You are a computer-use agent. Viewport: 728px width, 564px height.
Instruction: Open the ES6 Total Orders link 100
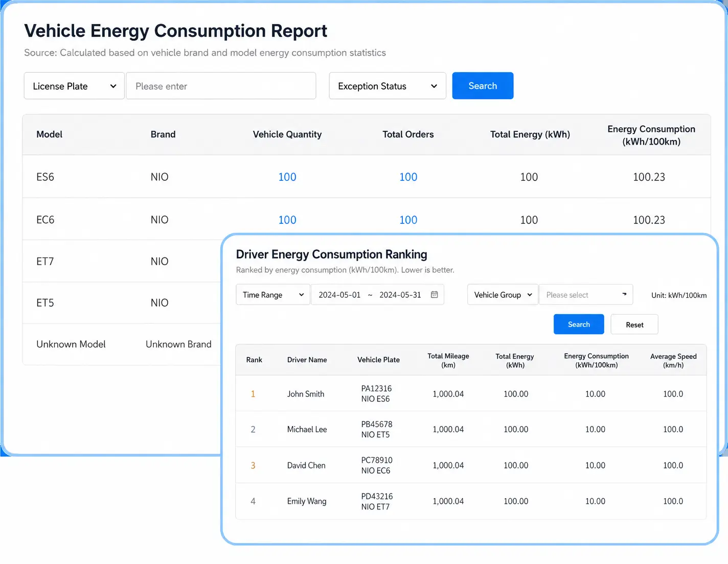(408, 177)
